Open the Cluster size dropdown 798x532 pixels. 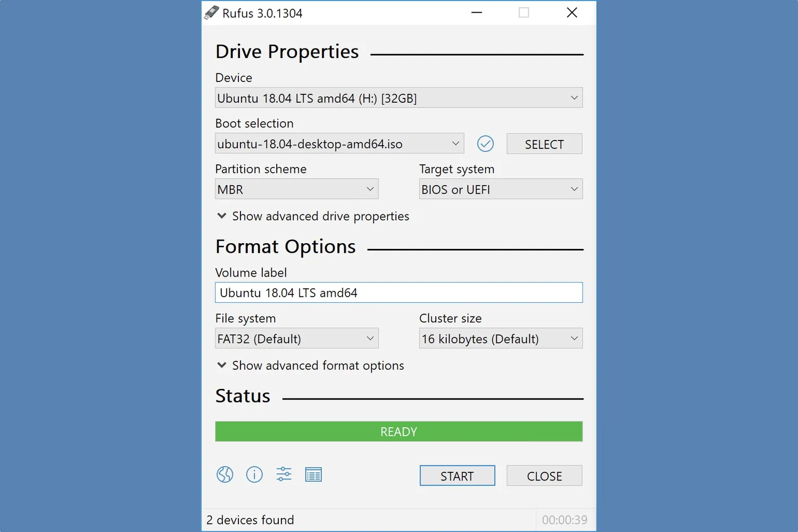pos(500,339)
